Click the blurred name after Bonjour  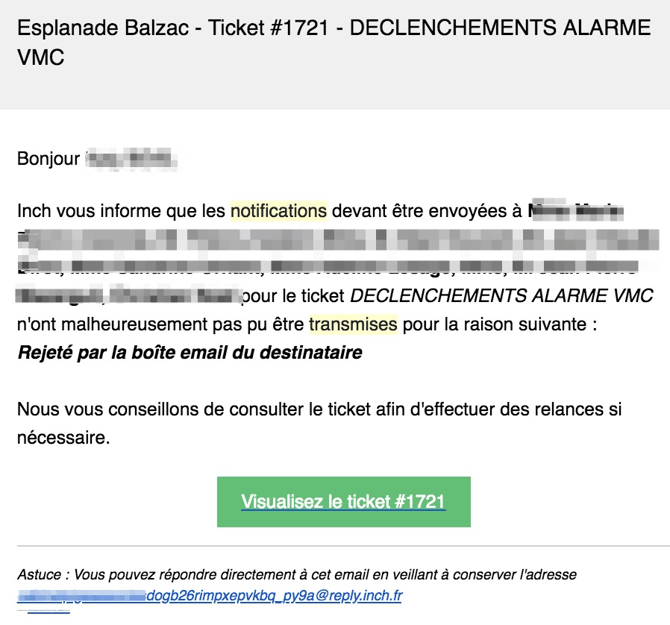pyautogui.click(x=130, y=158)
